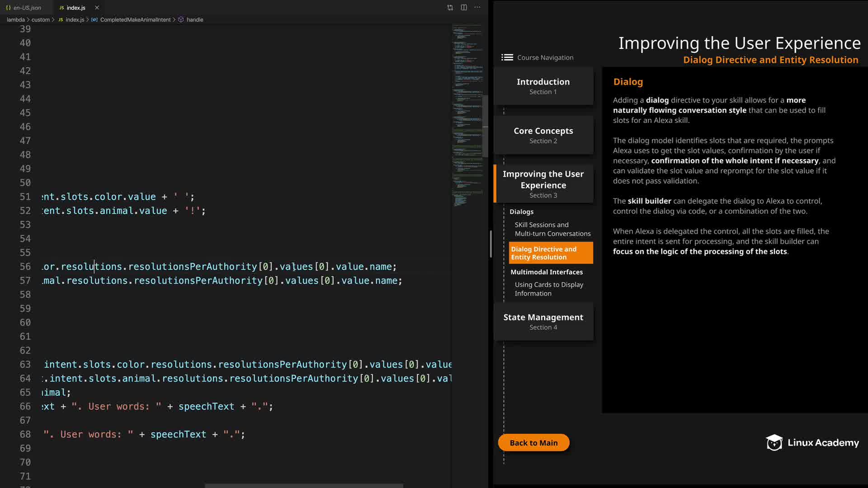
Task: Open Skill Sessions and Multi-turn Conversations
Action: click(552, 229)
